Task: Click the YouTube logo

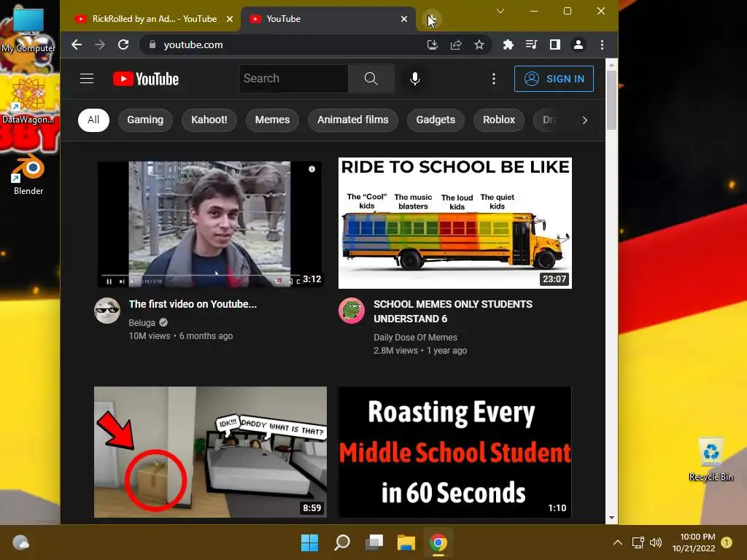Action: (x=146, y=79)
